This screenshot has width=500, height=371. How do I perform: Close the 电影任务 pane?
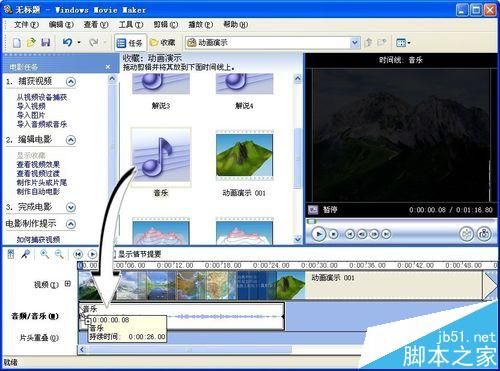[x=108, y=67]
